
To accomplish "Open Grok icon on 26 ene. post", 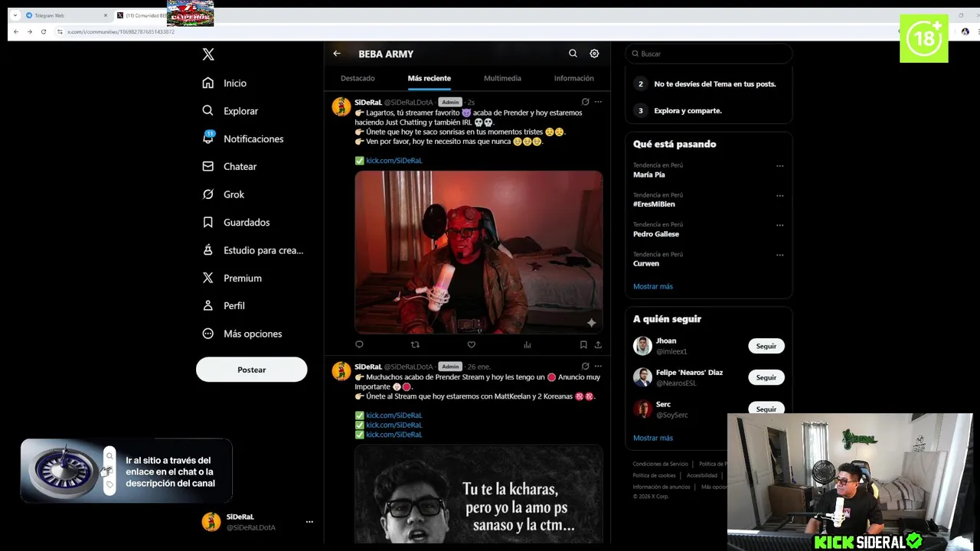I will [585, 367].
